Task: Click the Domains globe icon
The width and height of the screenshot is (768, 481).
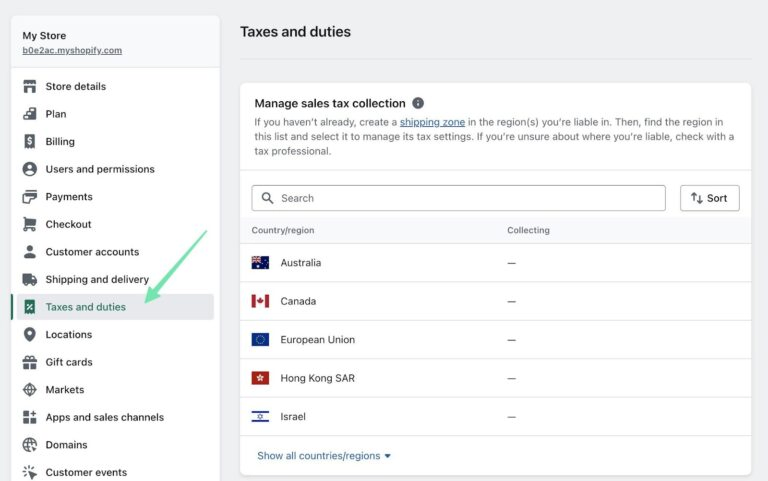Action: (29, 445)
